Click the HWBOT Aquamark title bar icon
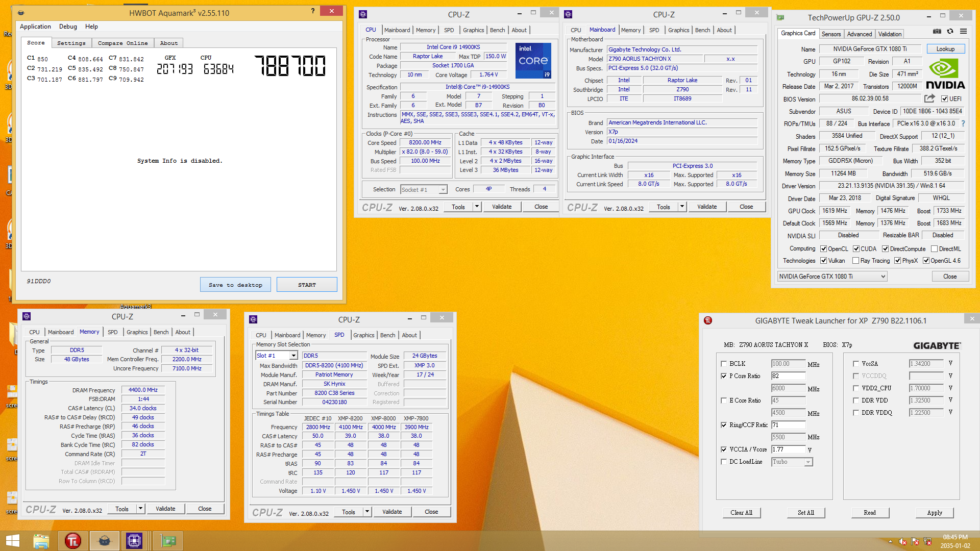 pyautogui.click(x=21, y=13)
